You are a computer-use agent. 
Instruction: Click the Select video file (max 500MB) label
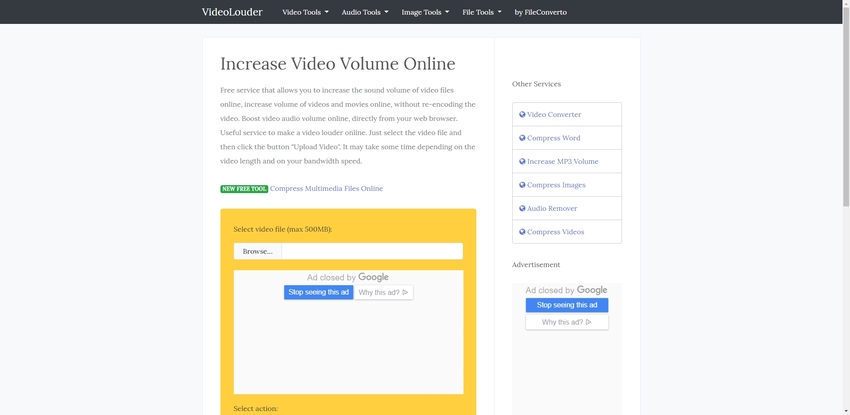[x=282, y=229]
